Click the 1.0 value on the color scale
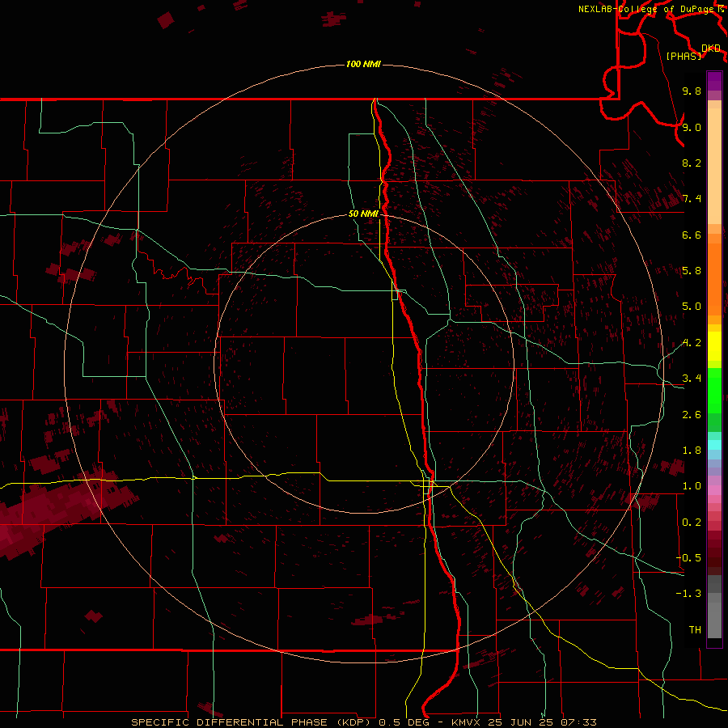This screenshot has height=728, width=728. coord(692,486)
